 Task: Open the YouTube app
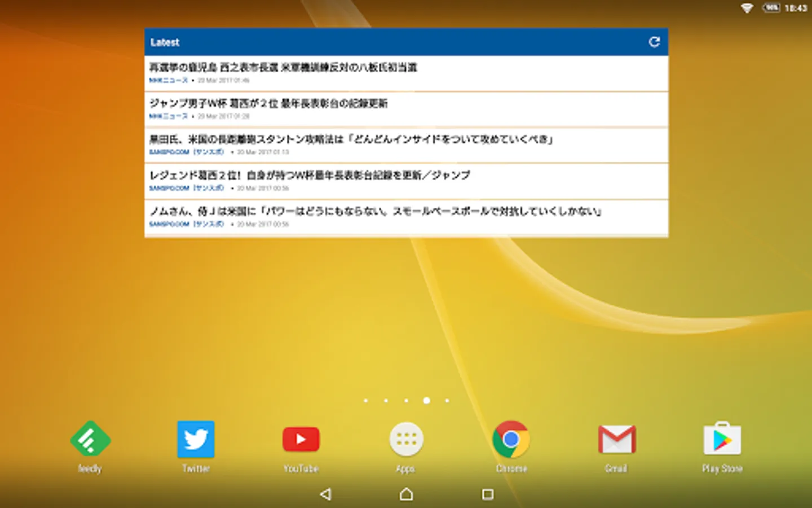pyautogui.click(x=301, y=439)
